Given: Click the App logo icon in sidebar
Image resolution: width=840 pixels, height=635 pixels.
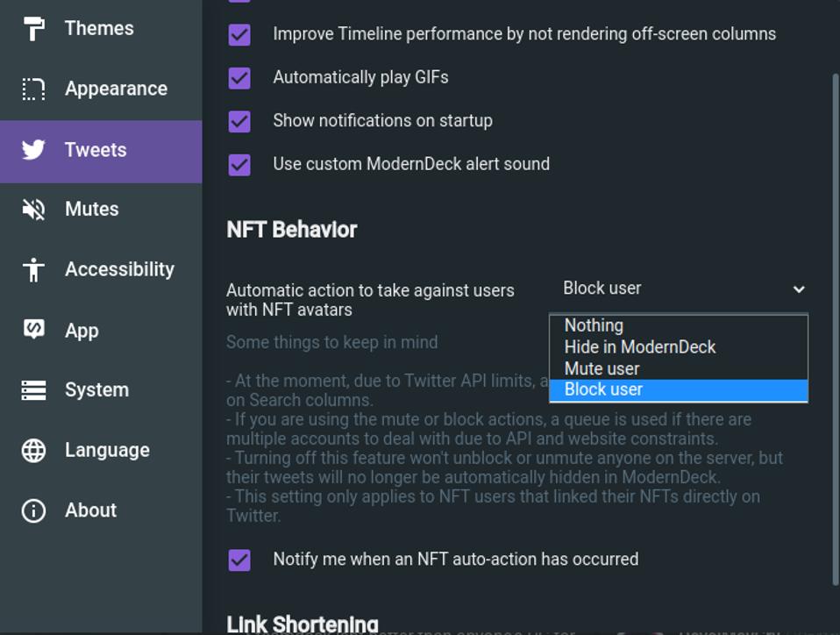Looking at the screenshot, I should click(33, 330).
